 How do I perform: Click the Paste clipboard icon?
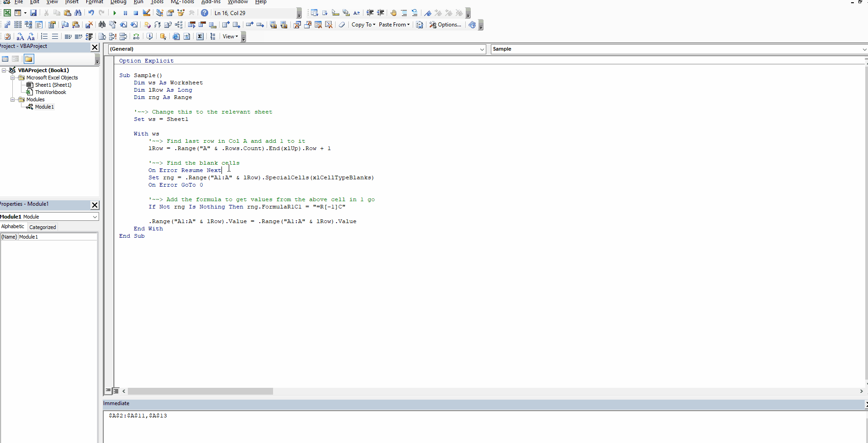67,13
